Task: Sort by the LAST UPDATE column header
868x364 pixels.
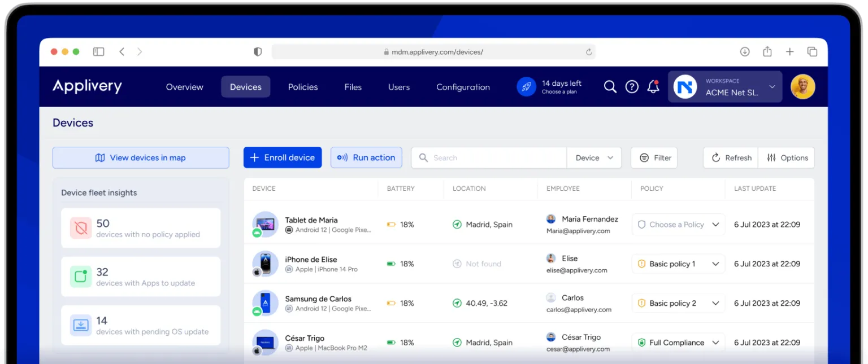Action: tap(755, 188)
